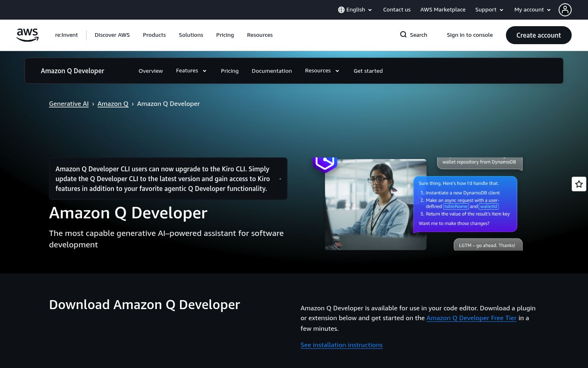Expand the Features submenu
This screenshot has width=588, height=368.
click(x=191, y=71)
